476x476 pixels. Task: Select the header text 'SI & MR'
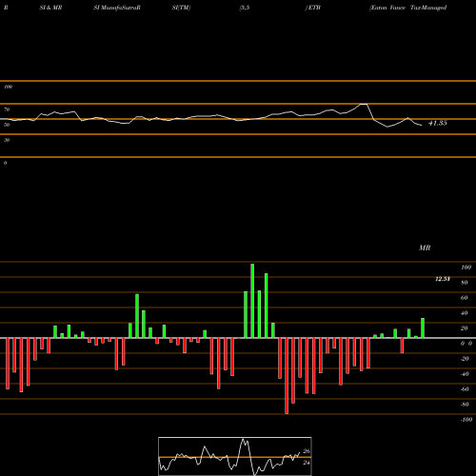50,8
